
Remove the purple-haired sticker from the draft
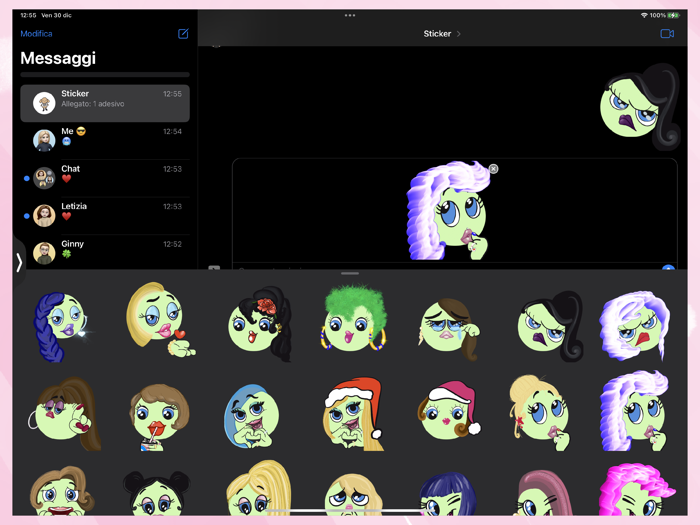(x=493, y=169)
